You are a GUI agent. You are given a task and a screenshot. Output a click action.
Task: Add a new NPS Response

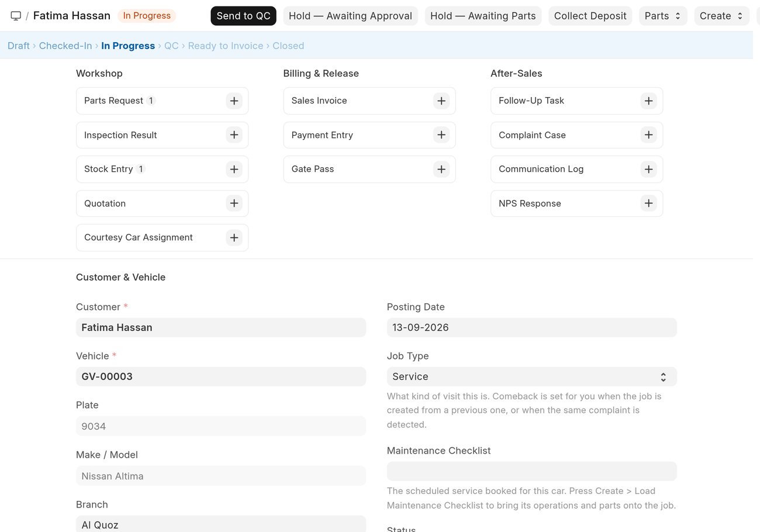(648, 203)
